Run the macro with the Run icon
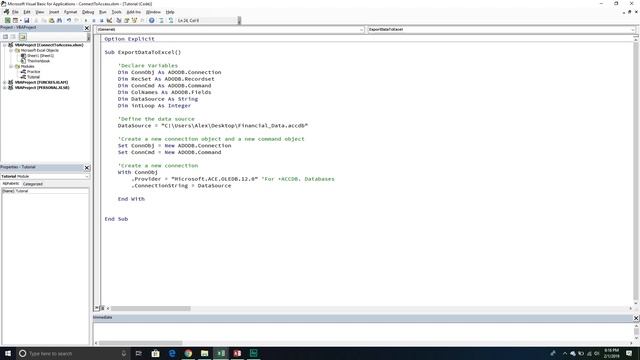The image size is (640, 360). point(86,20)
